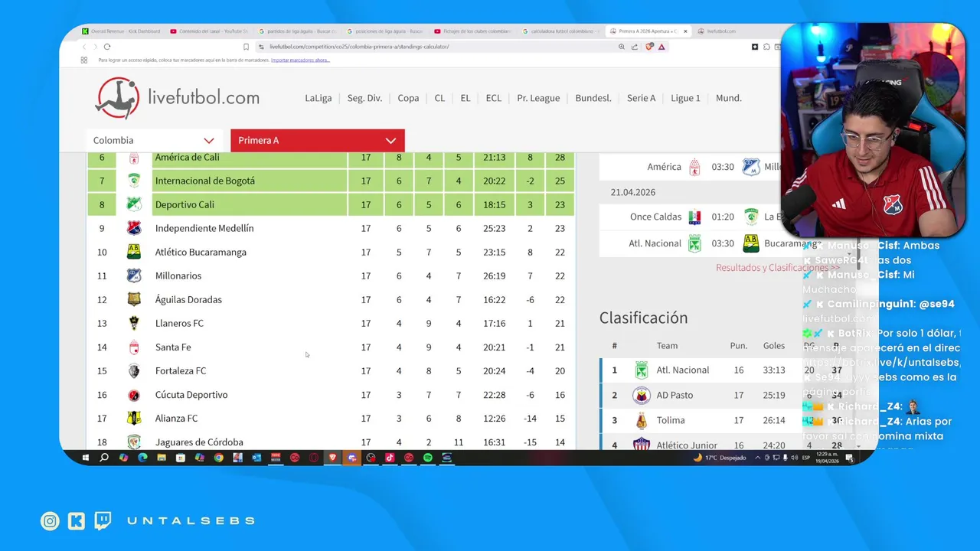Click the bookmark icon in the address bar
The height and width of the screenshot is (551, 980).
(246, 47)
